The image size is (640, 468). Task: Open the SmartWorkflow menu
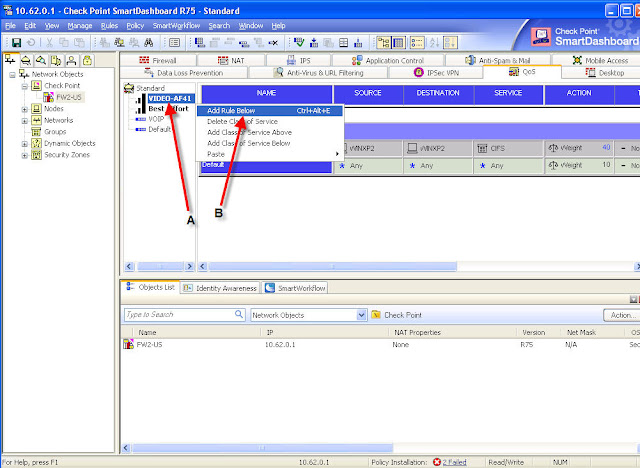coord(176,26)
